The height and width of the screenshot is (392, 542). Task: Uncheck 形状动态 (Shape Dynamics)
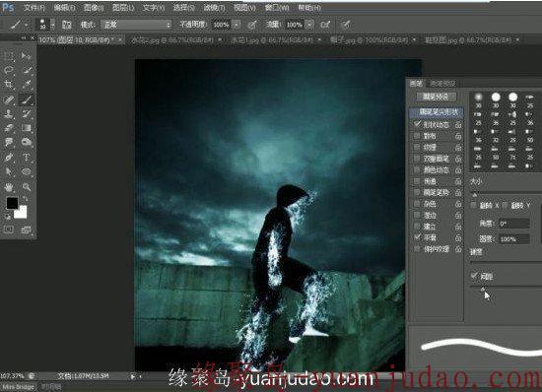tap(417, 124)
